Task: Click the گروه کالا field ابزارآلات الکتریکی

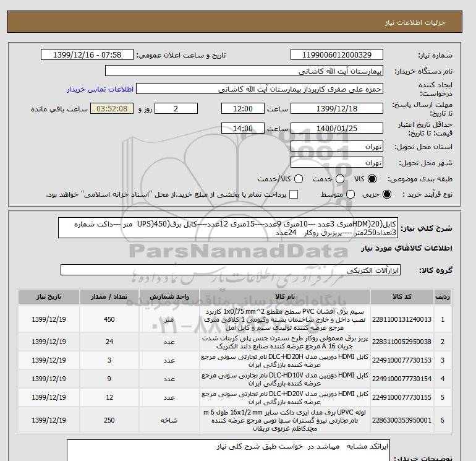Action: point(231,270)
